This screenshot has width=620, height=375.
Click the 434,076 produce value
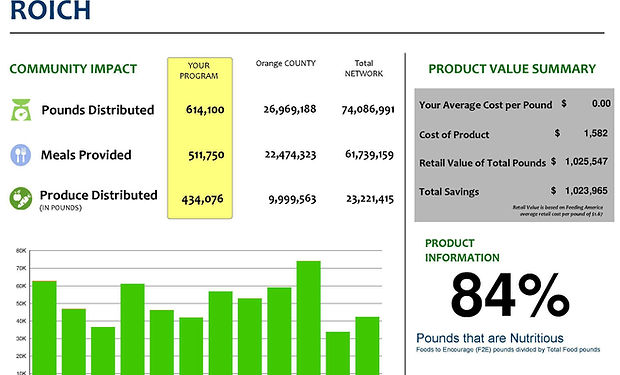(202, 199)
